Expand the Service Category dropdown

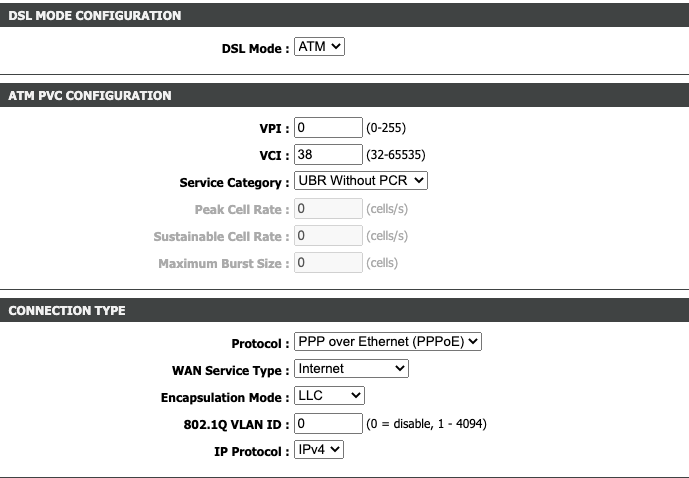point(360,181)
